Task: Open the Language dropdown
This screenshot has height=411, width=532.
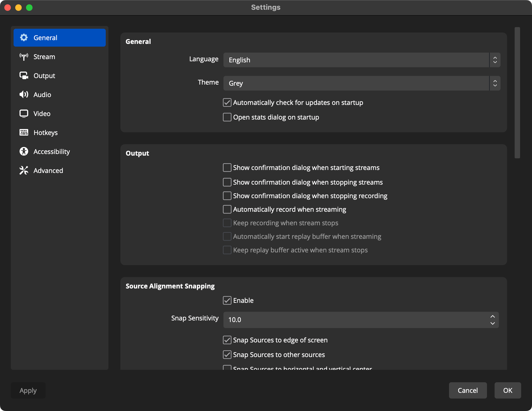Action: click(x=361, y=60)
